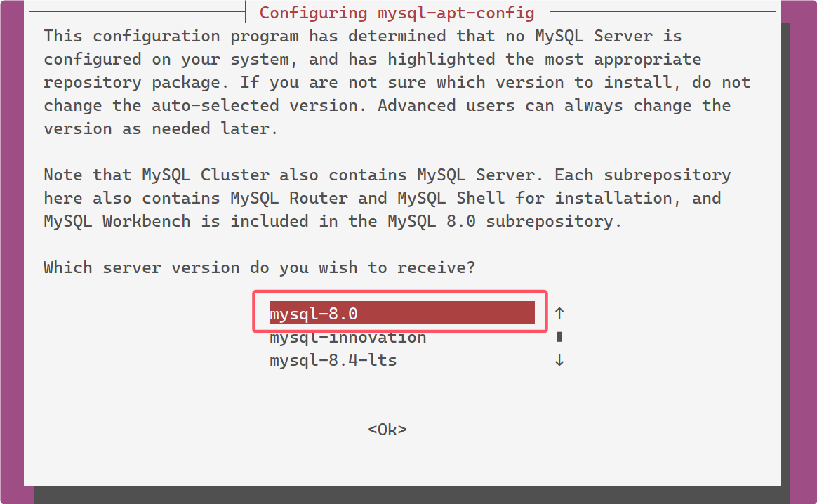Select the mysql-8.0 server version
This screenshot has height=504, width=817.
pyautogui.click(x=401, y=313)
